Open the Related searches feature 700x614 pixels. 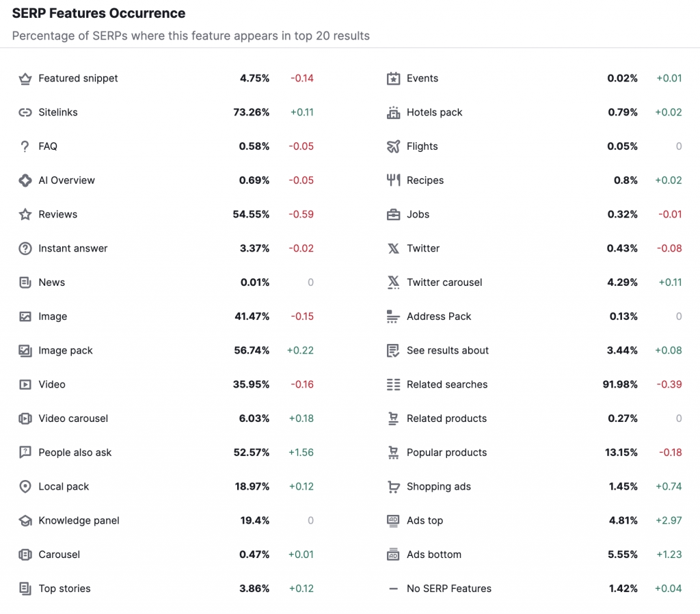pyautogui.click(x=446, y=384)
